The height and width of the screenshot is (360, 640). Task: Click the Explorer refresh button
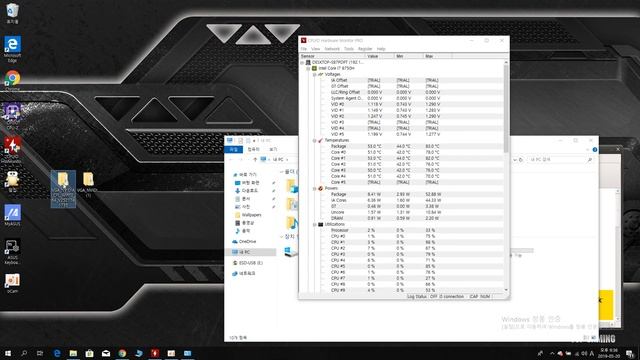tap(521, 160)
